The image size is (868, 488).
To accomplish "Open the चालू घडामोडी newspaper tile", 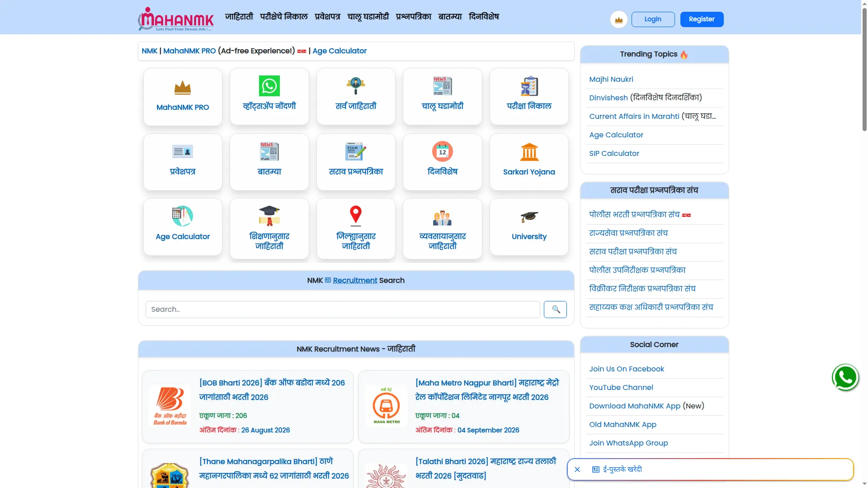I will click(x=443, y=97).
